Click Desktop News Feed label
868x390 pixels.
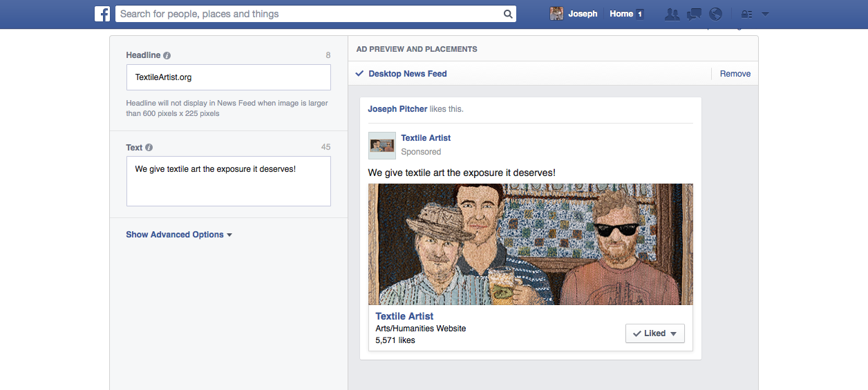[408, 74]
